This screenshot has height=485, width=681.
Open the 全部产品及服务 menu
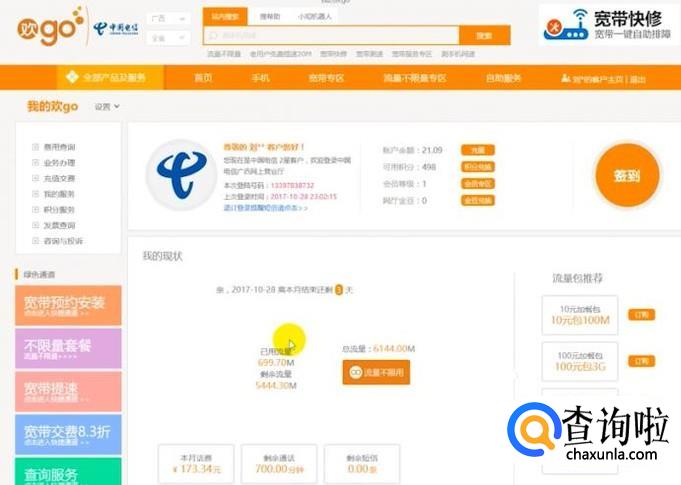110,78
